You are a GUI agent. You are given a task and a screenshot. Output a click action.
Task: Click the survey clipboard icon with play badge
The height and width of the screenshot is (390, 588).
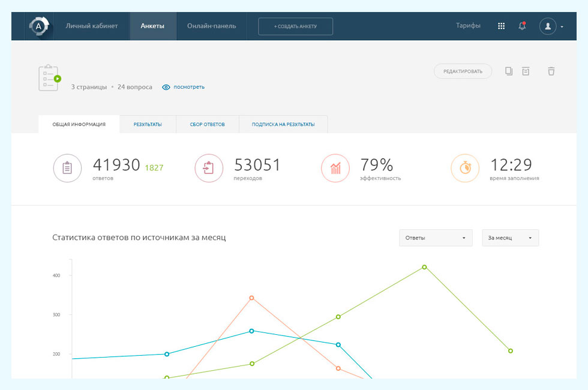49,78
